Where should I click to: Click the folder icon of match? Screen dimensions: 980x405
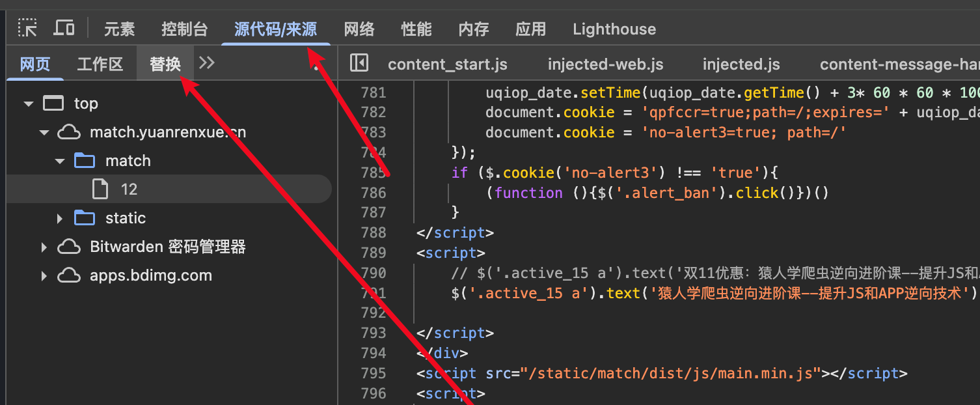[85, 161]
